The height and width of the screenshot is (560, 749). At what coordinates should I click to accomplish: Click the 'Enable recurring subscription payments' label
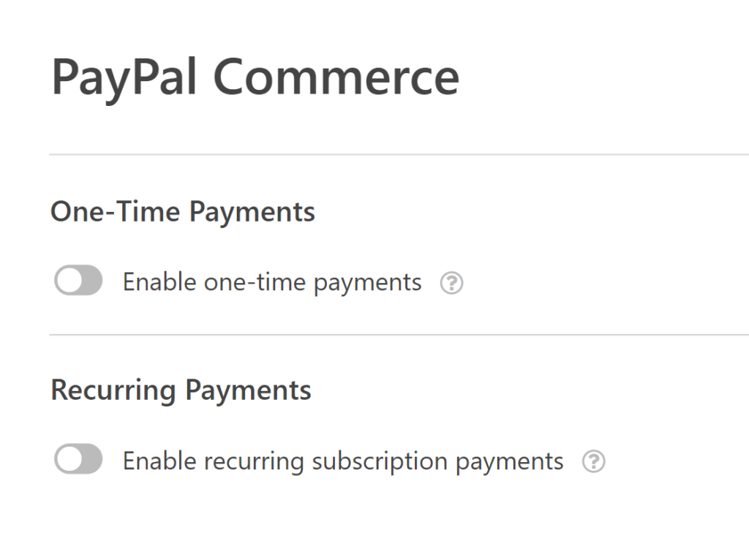344,461
